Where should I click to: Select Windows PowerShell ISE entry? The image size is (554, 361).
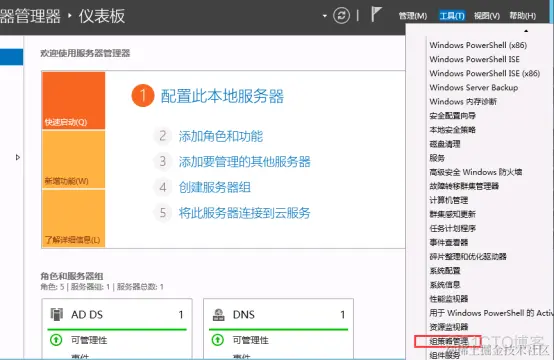475,59
